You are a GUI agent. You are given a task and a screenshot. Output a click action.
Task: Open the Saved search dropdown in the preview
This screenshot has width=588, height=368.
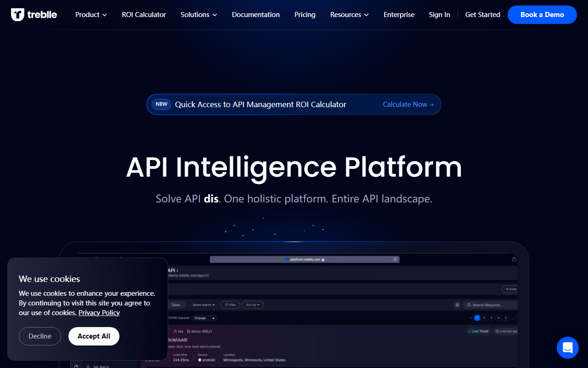click(204, 305)
